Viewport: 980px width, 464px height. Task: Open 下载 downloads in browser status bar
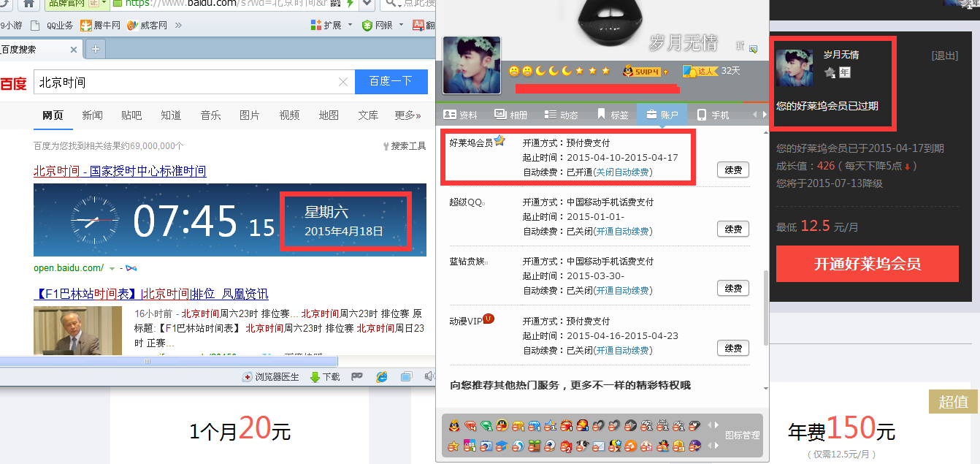pyautogui.click(x=325, y=377)
